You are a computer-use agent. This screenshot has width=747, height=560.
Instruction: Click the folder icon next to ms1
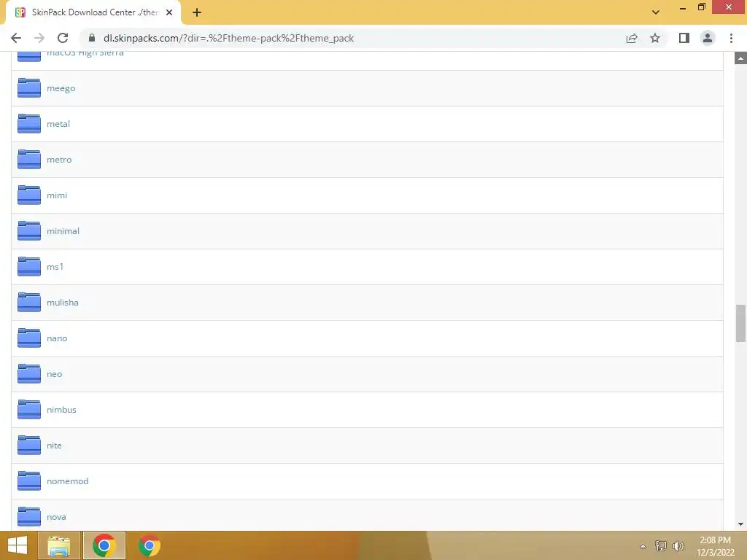(x=29, y=267)
